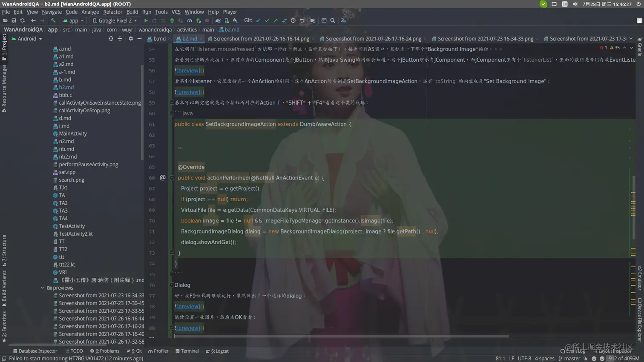This screenshot has height=362, width=644.
Task: Toggle the Build Variants side panel
Action: [x=4, y=288]
